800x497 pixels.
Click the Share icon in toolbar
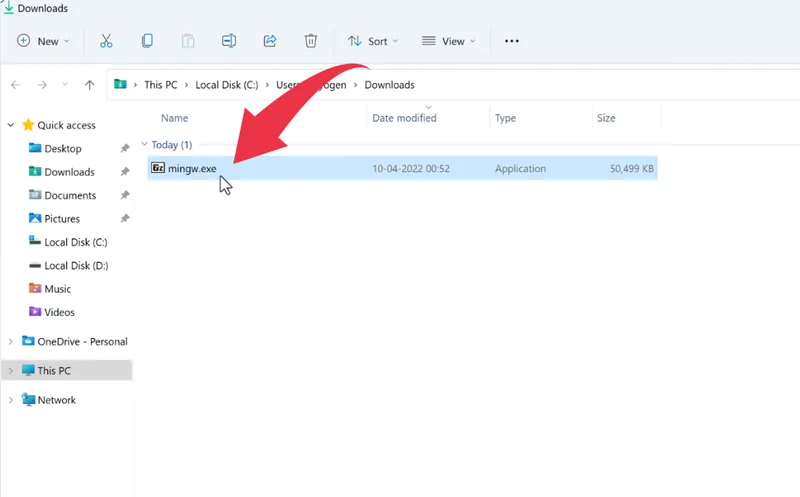pyautogui.click(x=270, y=41)
